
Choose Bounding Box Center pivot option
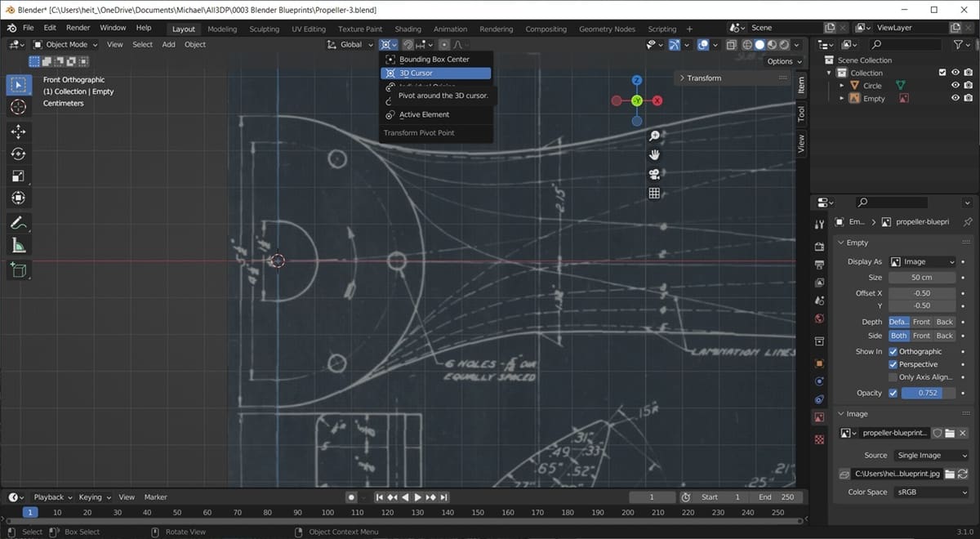(436, 60)
